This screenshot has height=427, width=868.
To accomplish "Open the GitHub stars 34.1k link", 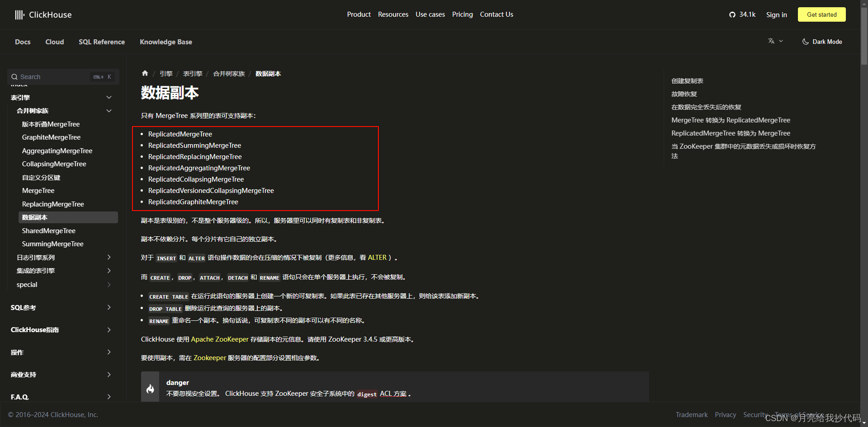I will (x=742, y=14).
